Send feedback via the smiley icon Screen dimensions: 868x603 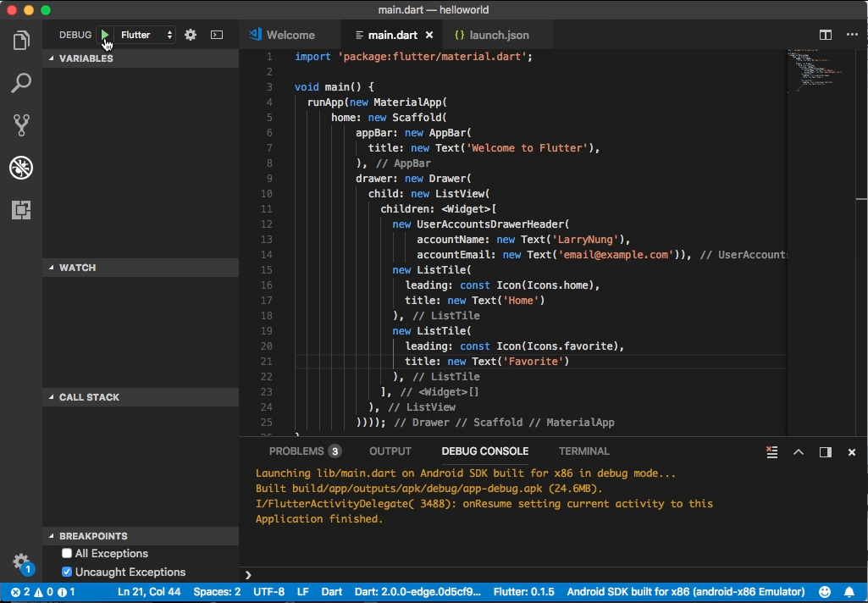[825, 592]
